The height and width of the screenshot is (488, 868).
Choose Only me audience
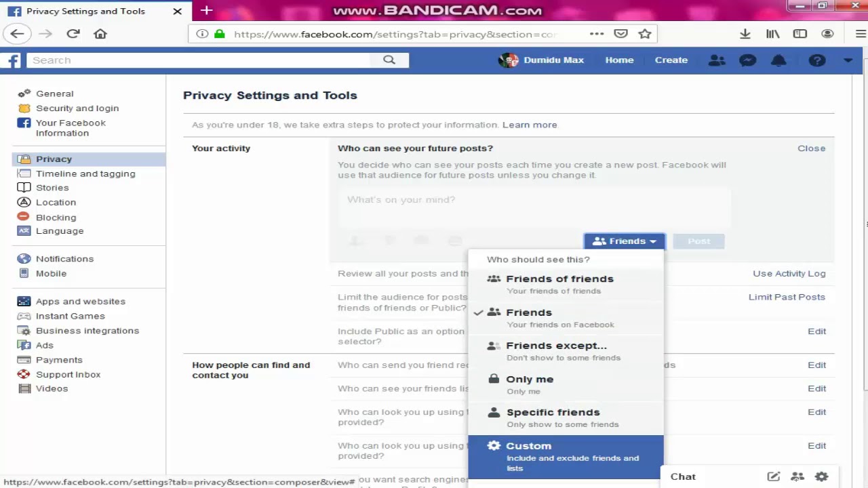click(x=566, y=384)
